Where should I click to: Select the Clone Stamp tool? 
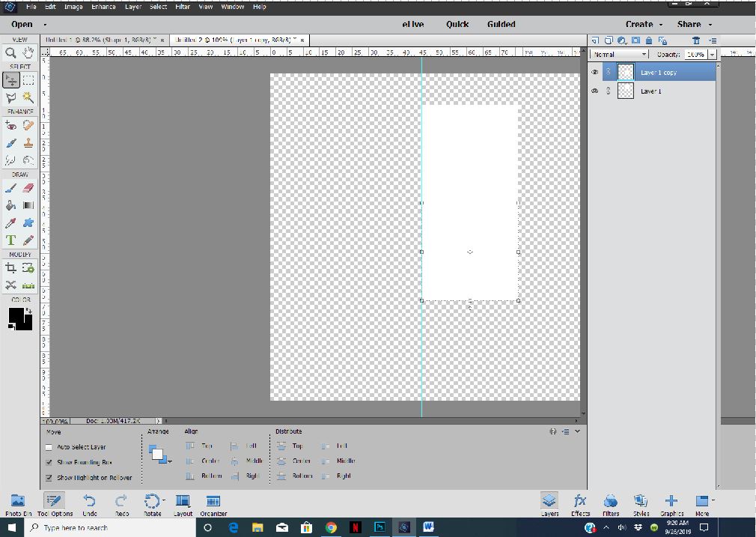[x=28, y=143]
